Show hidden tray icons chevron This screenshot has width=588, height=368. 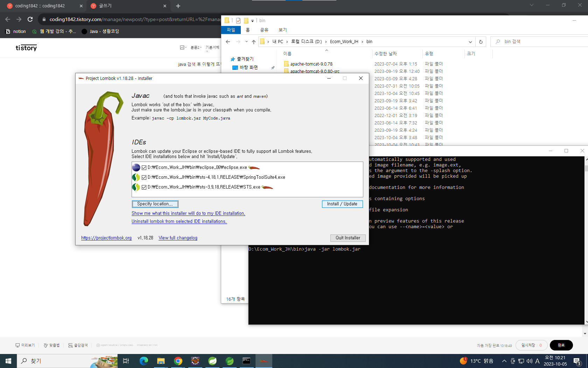pos(504,361)
